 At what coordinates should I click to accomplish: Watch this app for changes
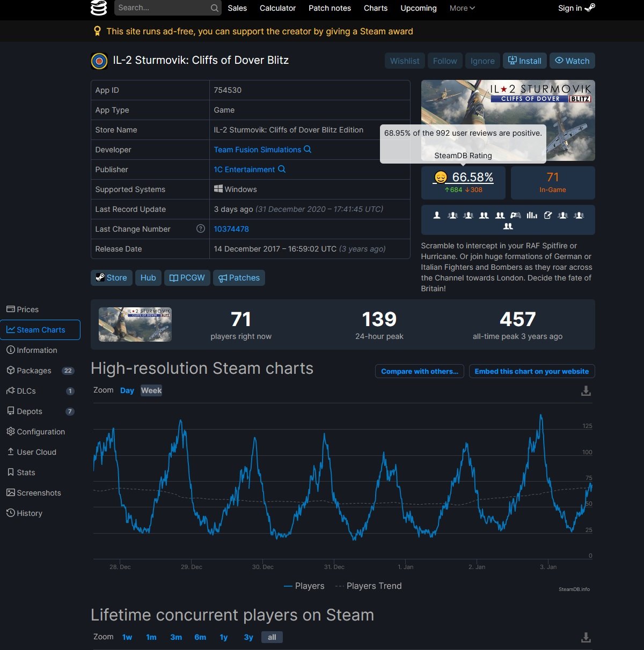(572, 61)
